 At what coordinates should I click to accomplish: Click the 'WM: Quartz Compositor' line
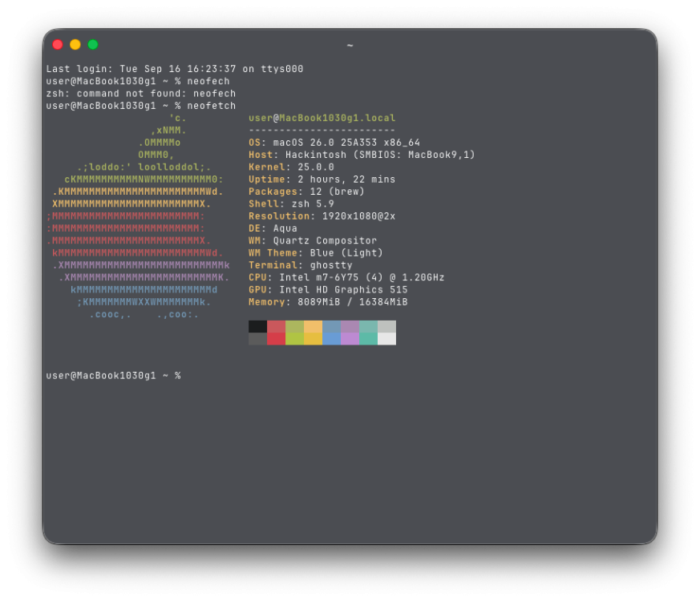tap(313, 241)
